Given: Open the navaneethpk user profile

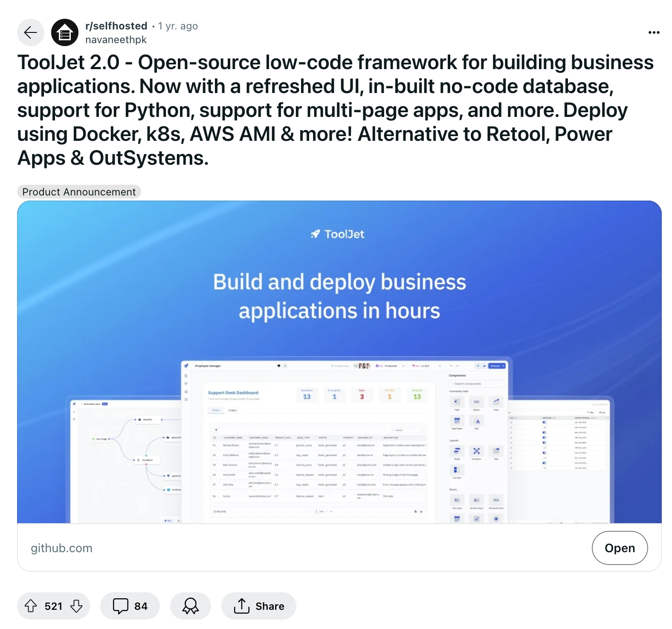Looking at the screenshot, I should [x=116, y=40].
